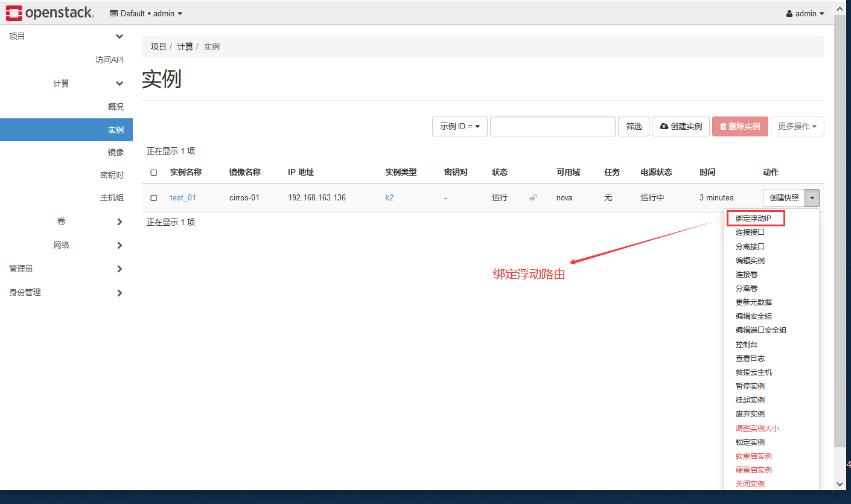Viewport: 851px width, 504px height.
Task: Choose 分离卷 from the action menu
Action: pos(747,288)
